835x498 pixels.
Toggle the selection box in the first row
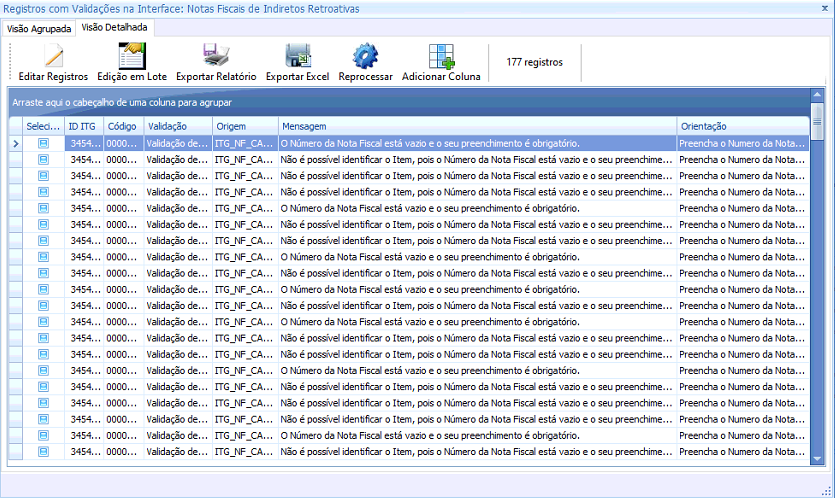(44, 144)
